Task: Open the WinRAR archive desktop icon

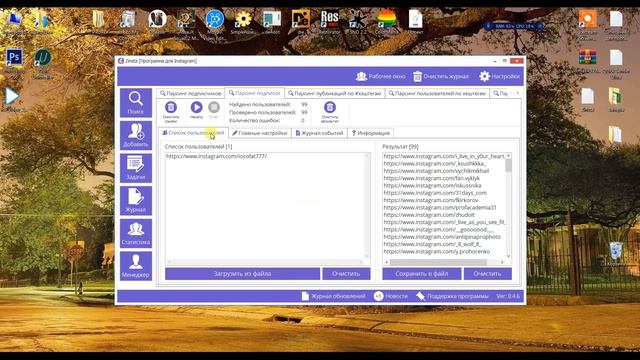Action: (587, 58)
